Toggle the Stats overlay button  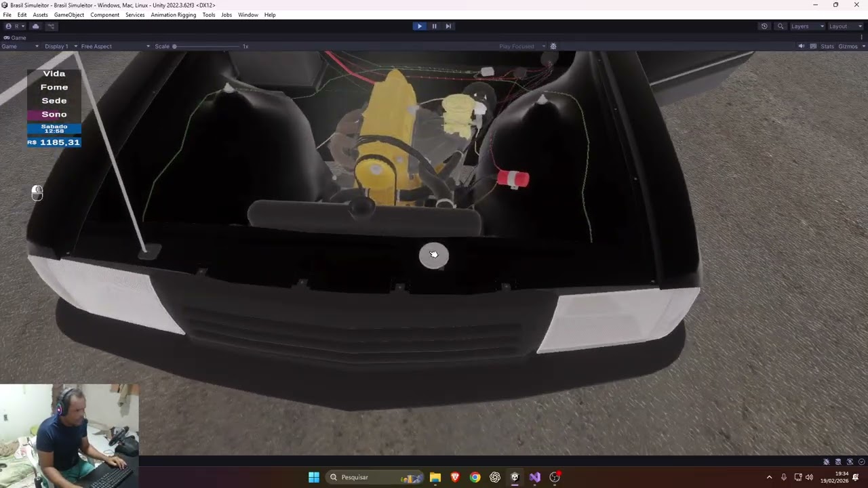pos(827,46)
